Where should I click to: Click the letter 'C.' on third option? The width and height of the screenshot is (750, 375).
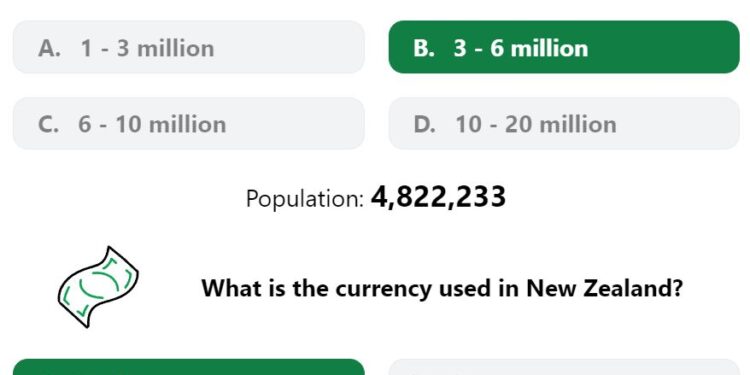(x=49, y=124)
